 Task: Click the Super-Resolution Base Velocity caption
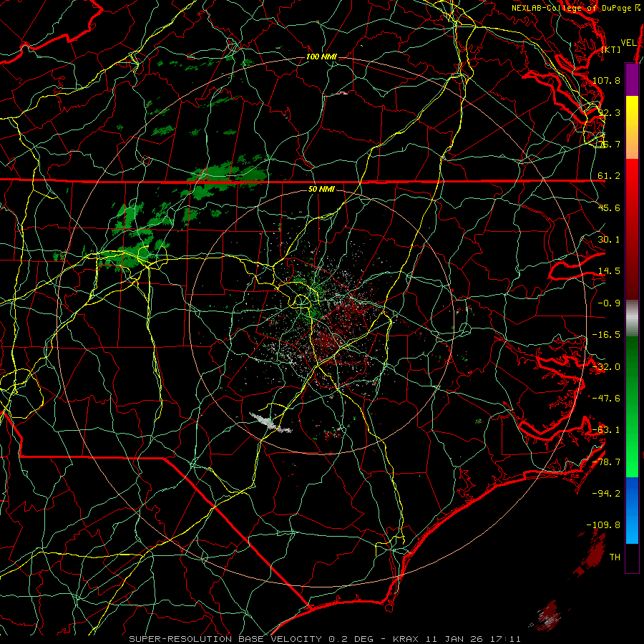[325, 639]
